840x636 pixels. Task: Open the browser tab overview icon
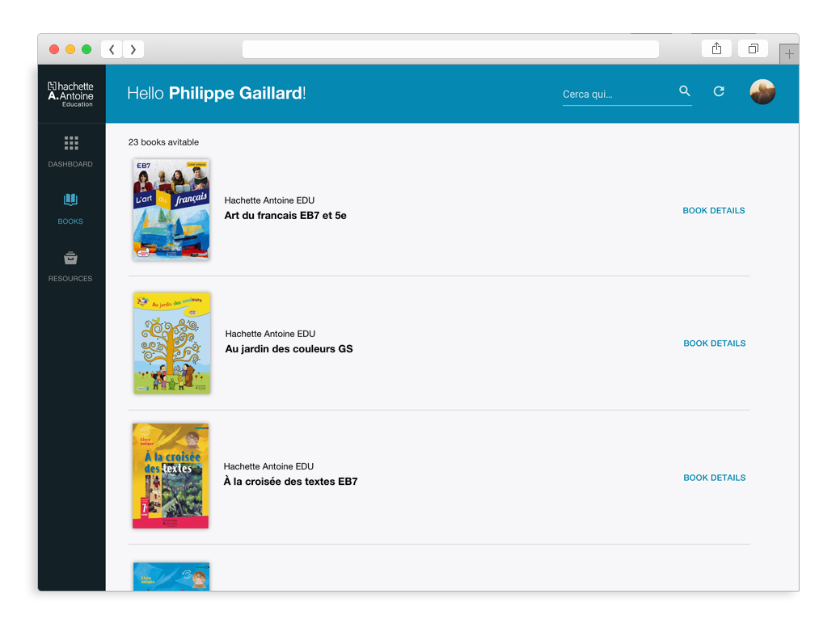point(753,48)
